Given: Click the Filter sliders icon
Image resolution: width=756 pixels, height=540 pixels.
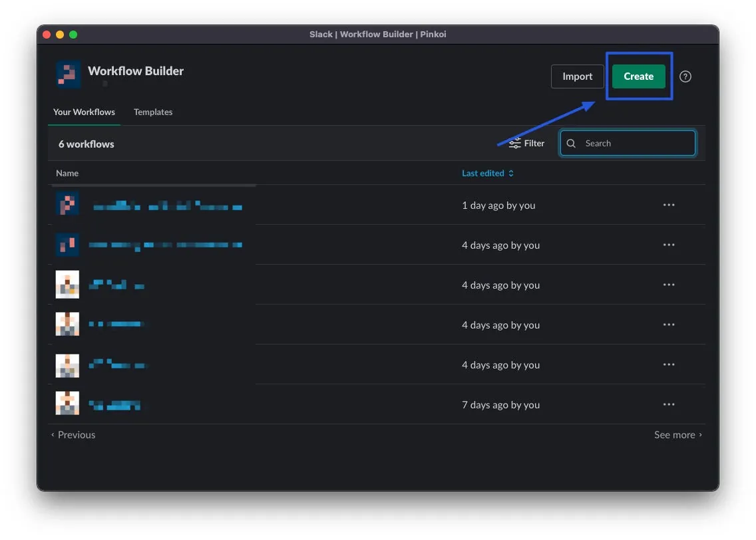Looking at the screenshot, I should [x=515, y=144].
